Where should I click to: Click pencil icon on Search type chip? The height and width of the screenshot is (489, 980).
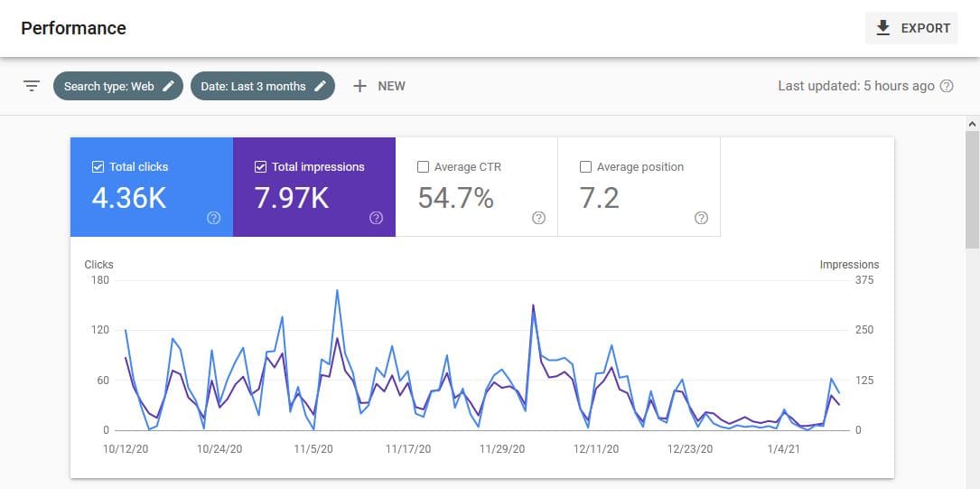pos(169,86)
